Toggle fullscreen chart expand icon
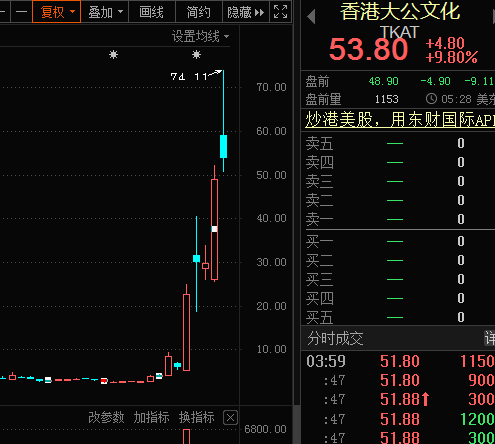The width and height of the screenshot is (495, 444). (280, 12)
